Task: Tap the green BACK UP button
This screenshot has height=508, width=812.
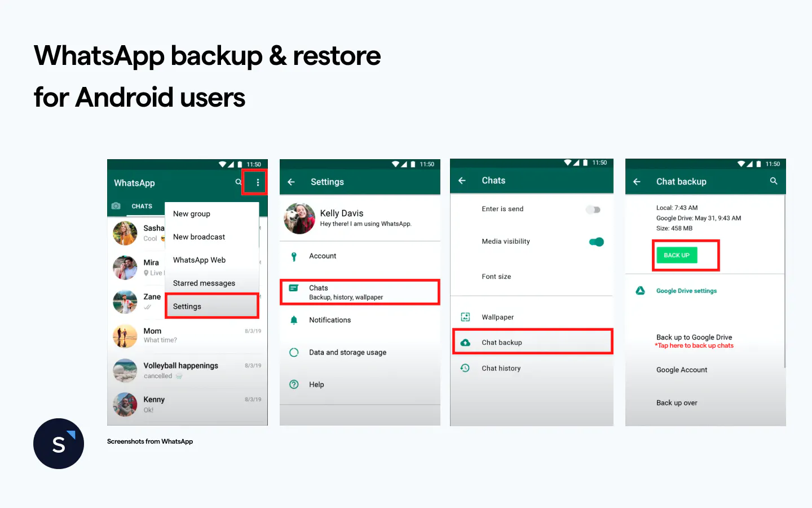Action: click(677, 255)
